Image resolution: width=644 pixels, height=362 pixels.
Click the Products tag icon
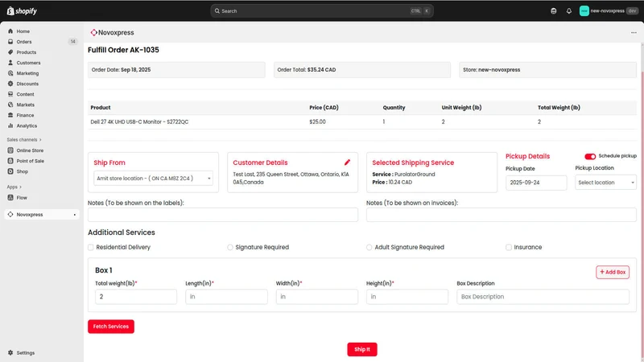(10, 52)
